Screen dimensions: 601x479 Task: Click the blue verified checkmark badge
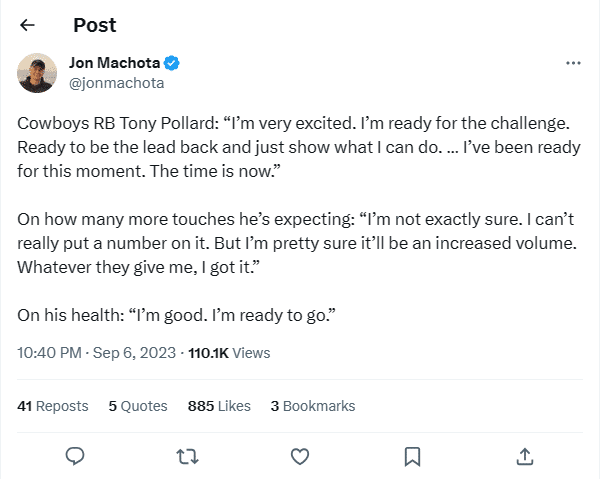(172, 63)
